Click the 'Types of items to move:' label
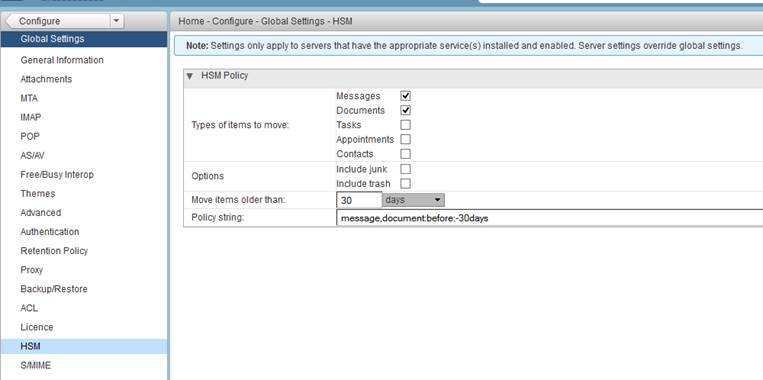The image size is (763, 380). (240, 125)
